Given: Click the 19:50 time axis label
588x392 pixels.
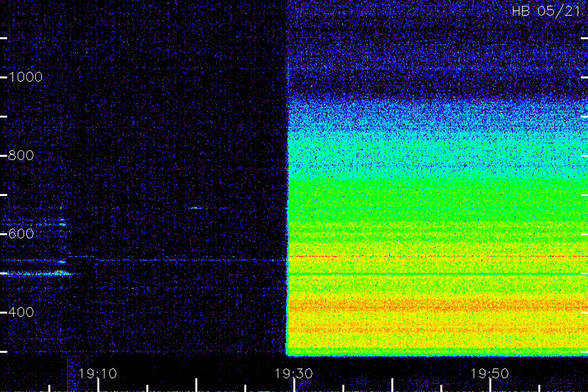Looking at the screenshot, I should coord(490,374).
